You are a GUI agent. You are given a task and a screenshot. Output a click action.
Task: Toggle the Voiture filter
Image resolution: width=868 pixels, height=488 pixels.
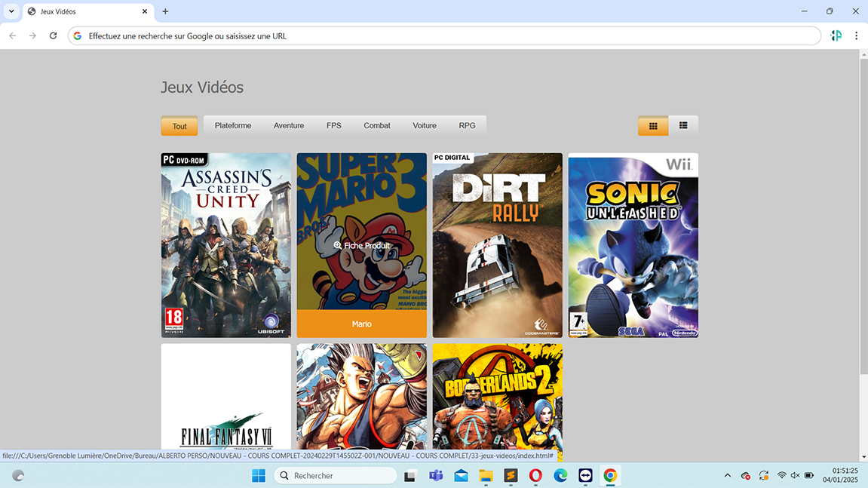point(424,125)
